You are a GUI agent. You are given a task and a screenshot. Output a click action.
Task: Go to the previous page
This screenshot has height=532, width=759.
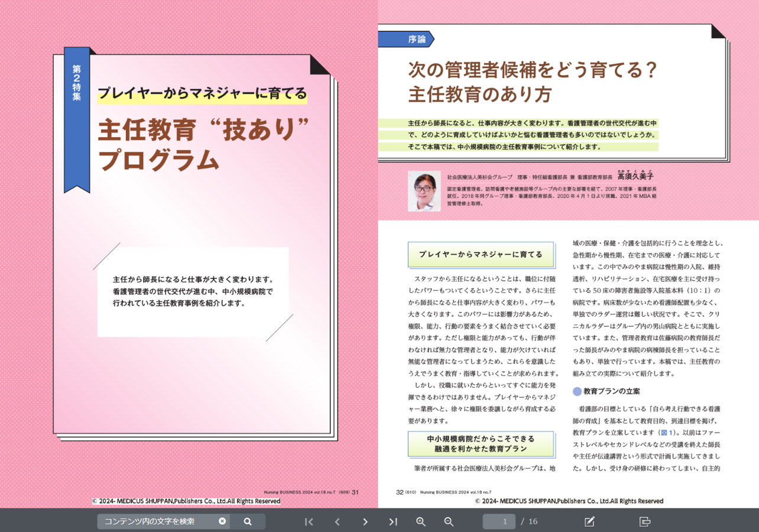(x=337, y=522)
